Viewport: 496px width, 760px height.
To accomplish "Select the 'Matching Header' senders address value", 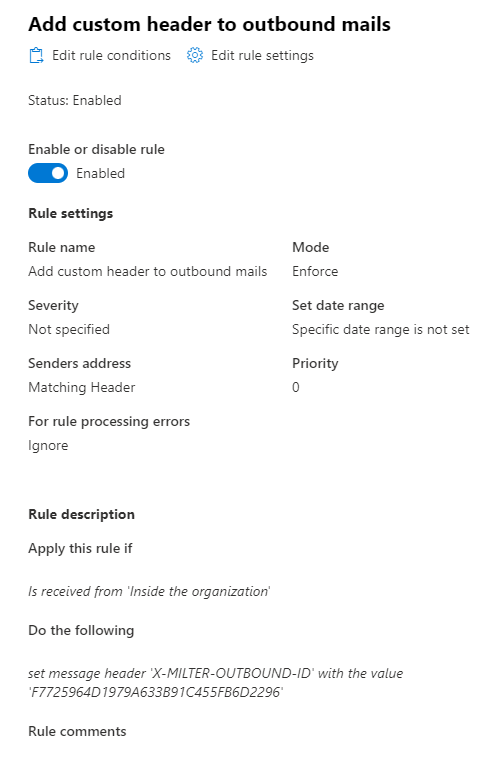I will tap(81, 387).
